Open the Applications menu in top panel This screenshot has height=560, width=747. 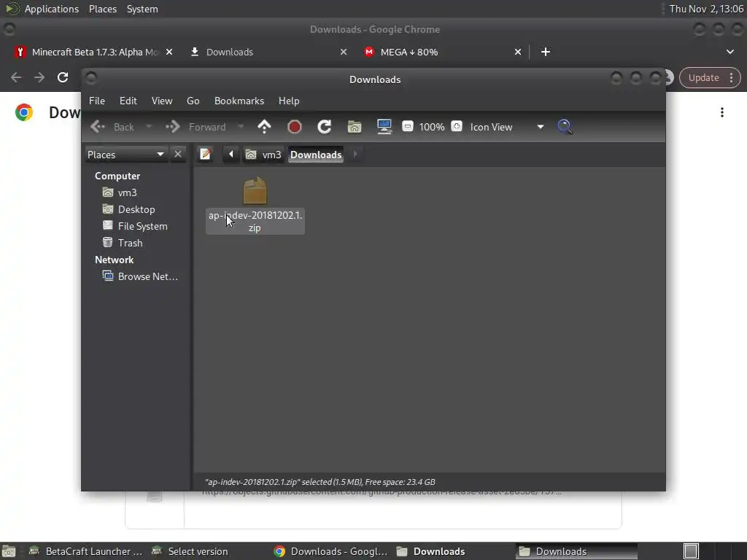pyautogui.click(x=52, y=9)
